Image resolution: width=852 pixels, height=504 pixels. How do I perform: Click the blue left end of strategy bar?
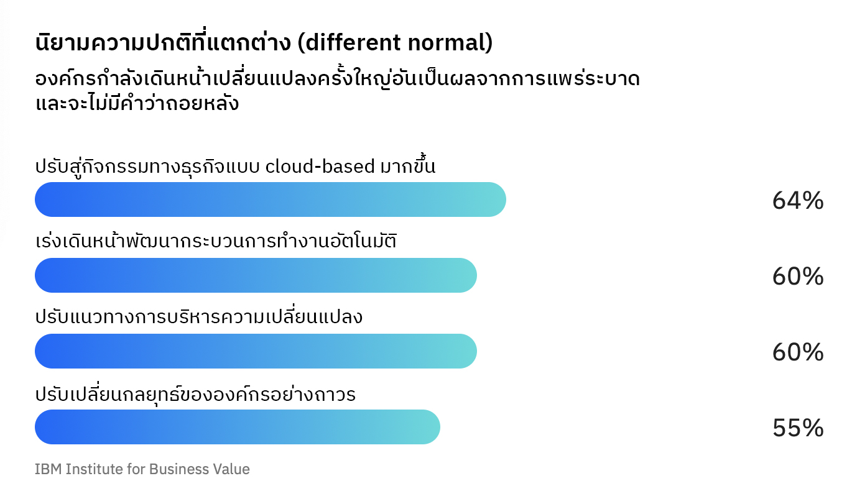pyautogui.click(x=53, y=427)
